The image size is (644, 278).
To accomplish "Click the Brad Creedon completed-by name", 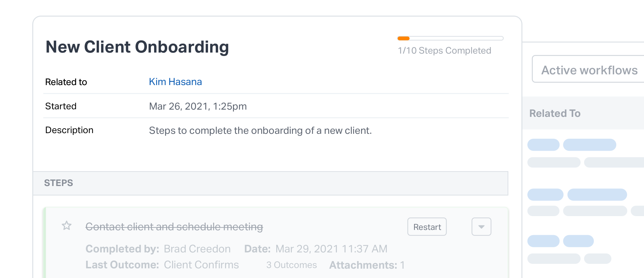I will coord(197,249).
